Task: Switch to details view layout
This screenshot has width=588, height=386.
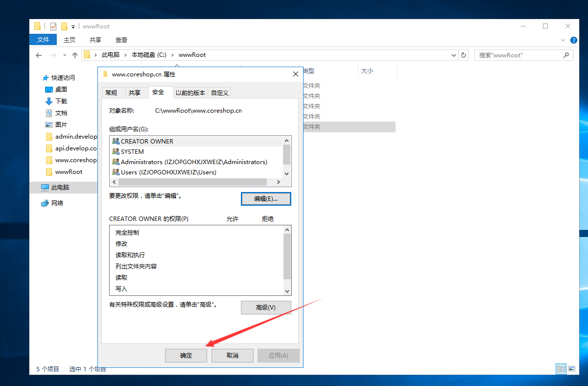Action: click(561, 369)
